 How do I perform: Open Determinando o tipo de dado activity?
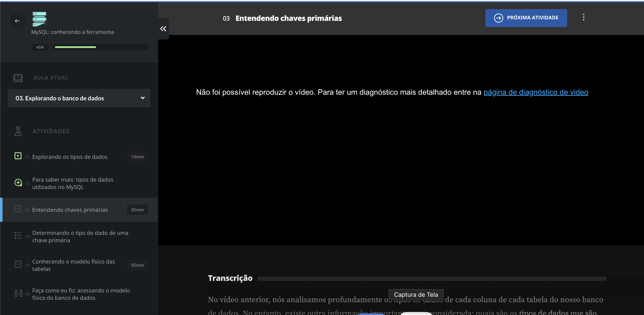(79, 236)
